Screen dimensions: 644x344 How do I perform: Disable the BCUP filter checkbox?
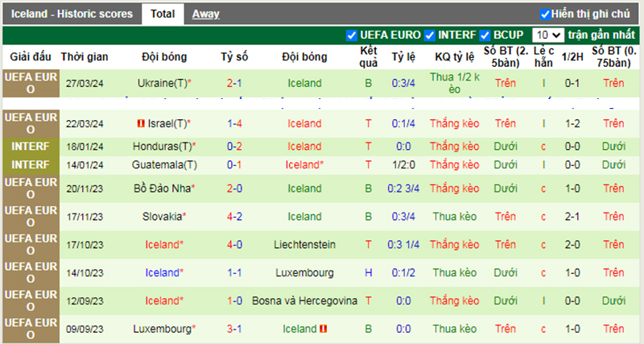(x=485, y=35)
